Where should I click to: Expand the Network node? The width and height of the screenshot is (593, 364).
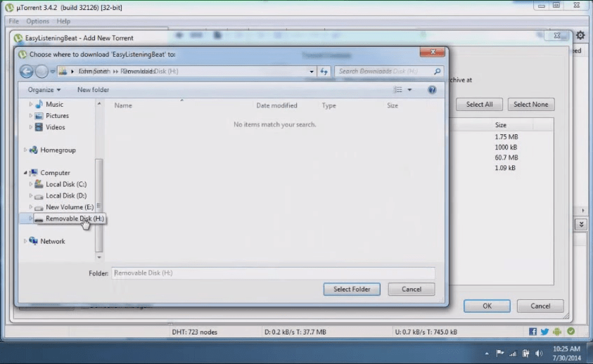click(25, 241)
